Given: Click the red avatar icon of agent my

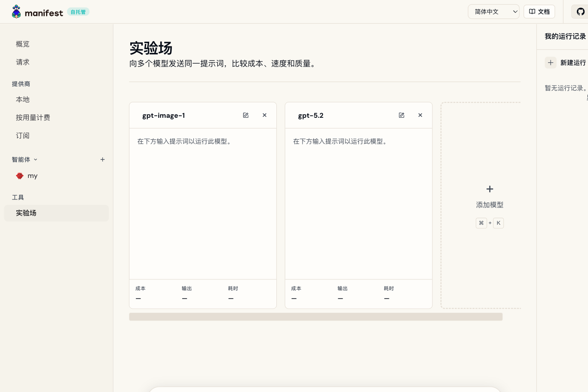Looking at the screenshot, I should (x=20, y=176).
